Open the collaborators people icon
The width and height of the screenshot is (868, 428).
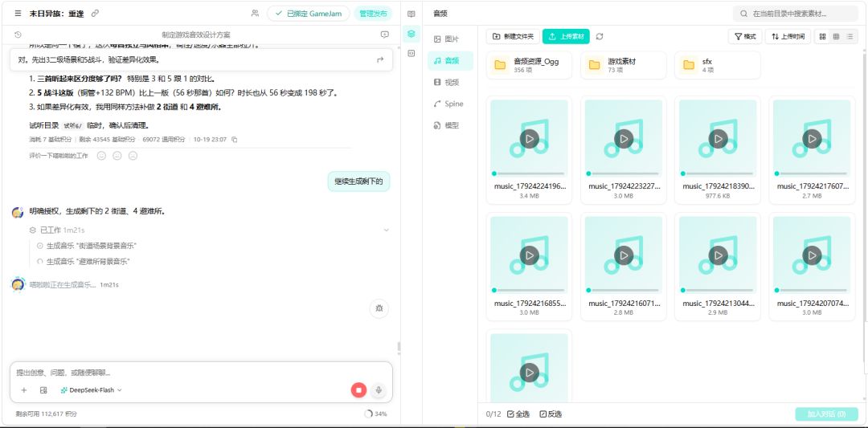click(x=255, y=14)
